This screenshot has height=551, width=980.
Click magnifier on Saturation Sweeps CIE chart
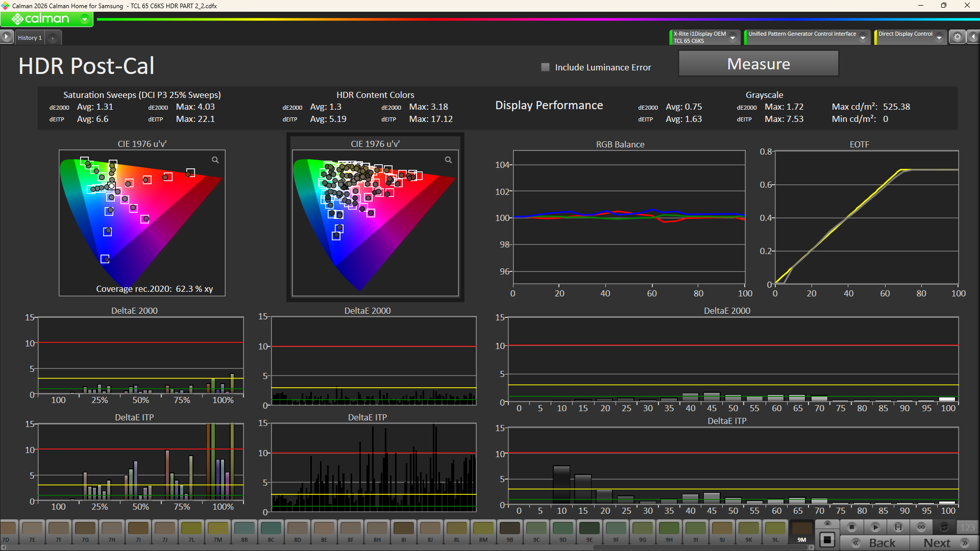click(215, 160)
